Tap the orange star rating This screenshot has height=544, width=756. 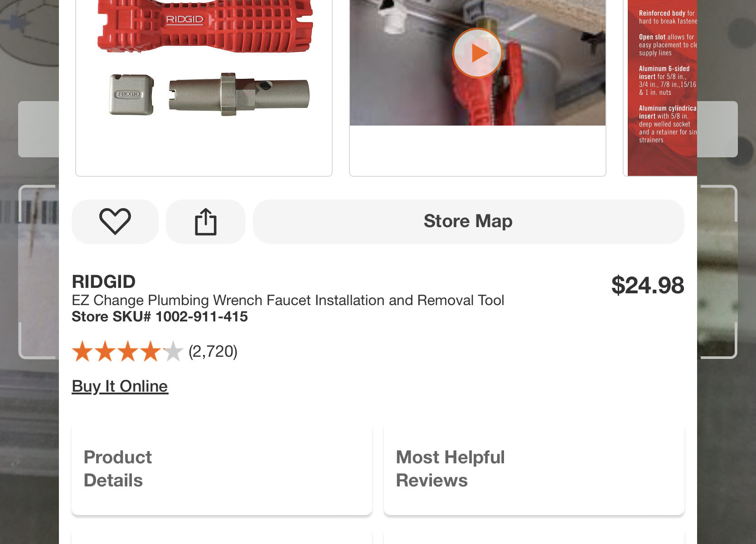click(x=127, y=352)
